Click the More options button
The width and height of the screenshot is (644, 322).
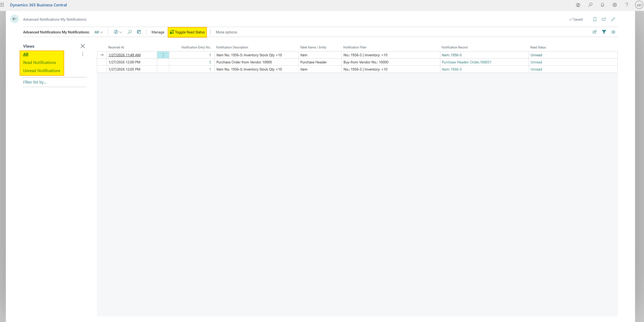click(x=226, y=32)
